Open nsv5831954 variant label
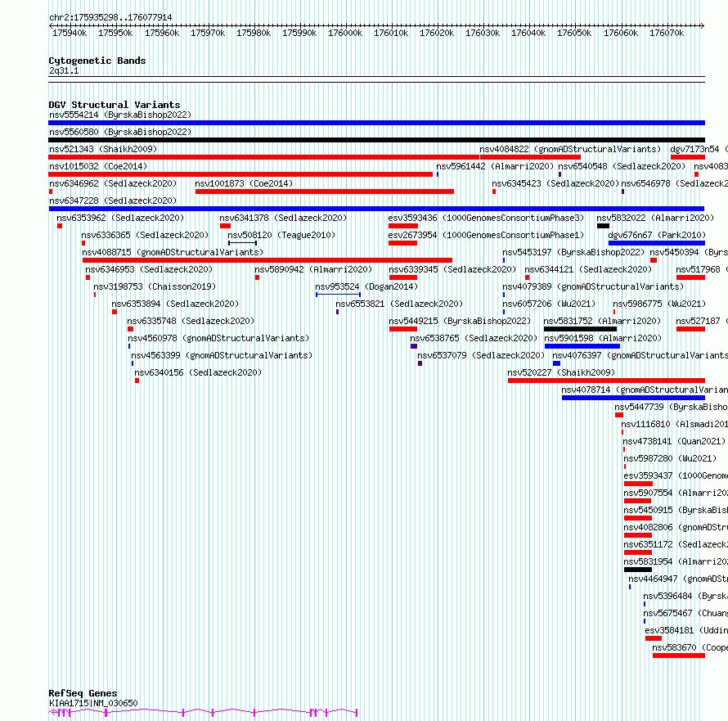728x721 pixels. click(x=676, y=561)
